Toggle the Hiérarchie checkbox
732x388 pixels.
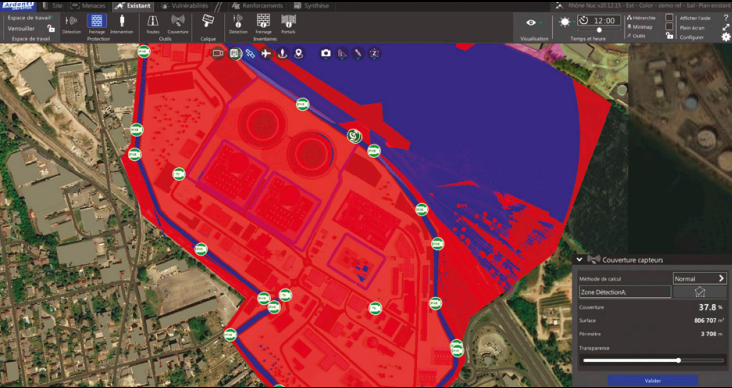coord(669,18)
